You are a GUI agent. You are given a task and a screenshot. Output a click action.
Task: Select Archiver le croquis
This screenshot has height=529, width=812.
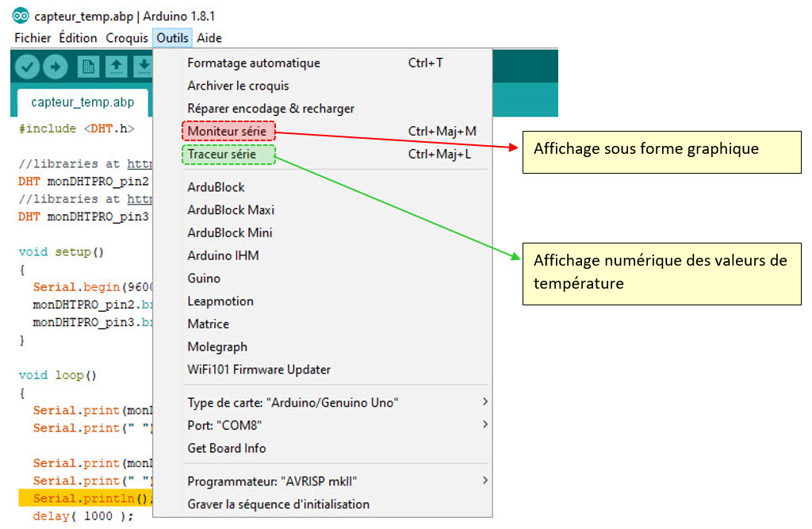[238, 86]
